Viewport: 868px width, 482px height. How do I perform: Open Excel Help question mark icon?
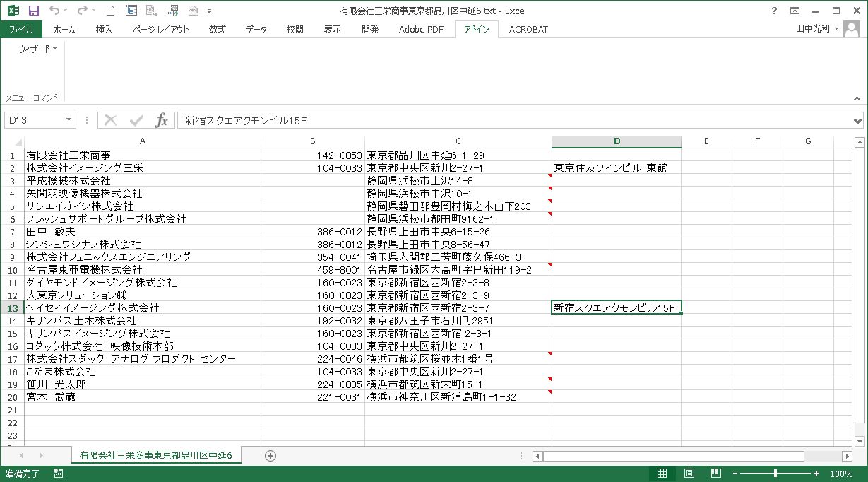click(775, 11)
